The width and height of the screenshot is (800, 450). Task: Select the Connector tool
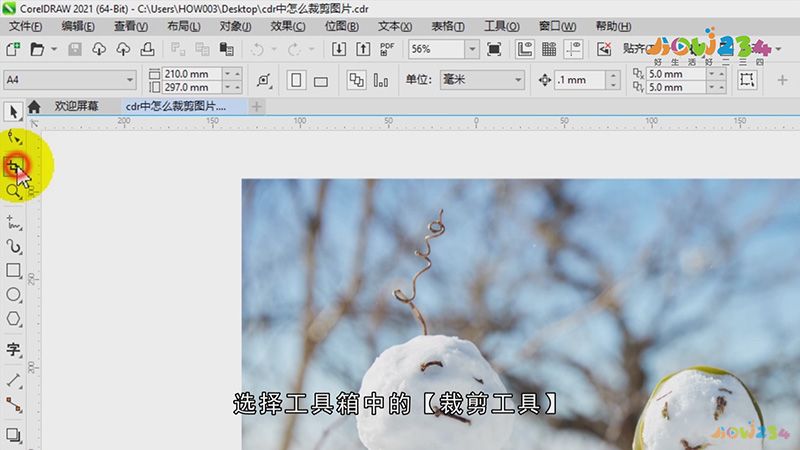click(x=13, y=405)
